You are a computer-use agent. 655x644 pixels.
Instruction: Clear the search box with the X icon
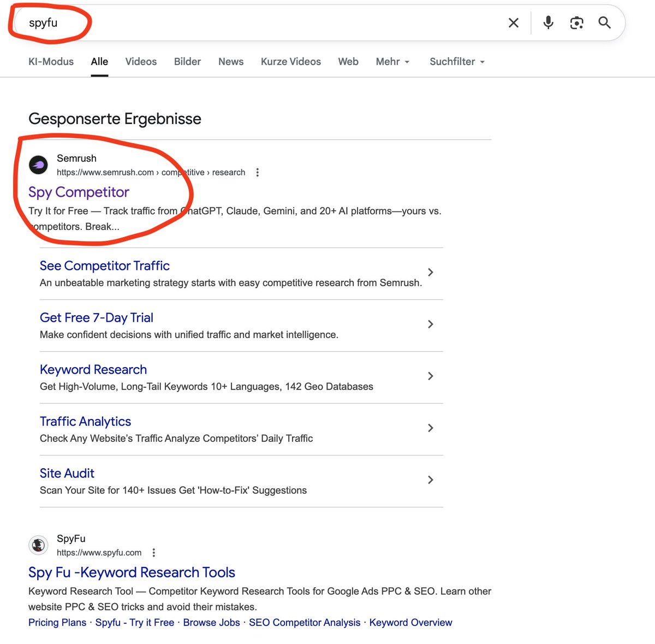click(514, 23)
